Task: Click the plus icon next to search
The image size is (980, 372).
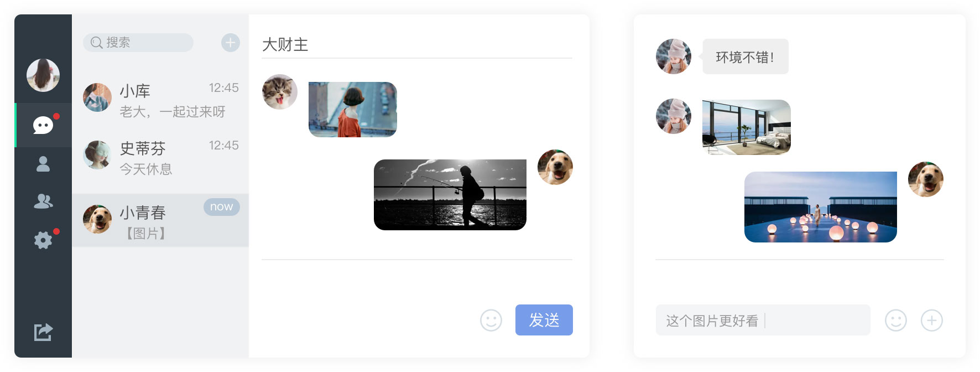Action: [231, 43]
